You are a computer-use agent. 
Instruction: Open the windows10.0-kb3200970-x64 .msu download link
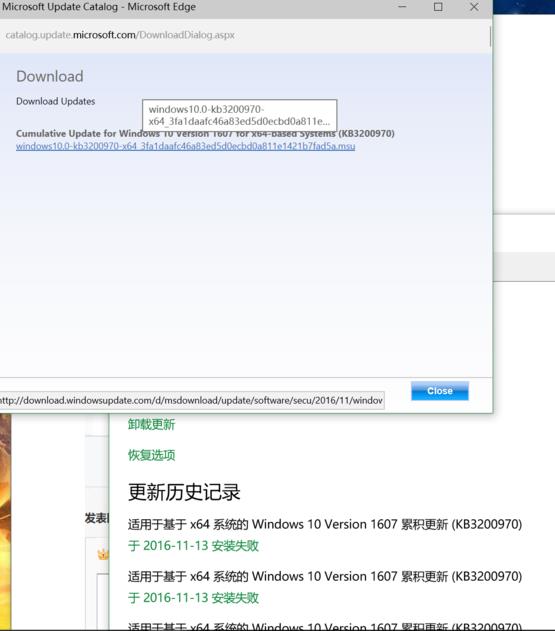click(186, 146)
